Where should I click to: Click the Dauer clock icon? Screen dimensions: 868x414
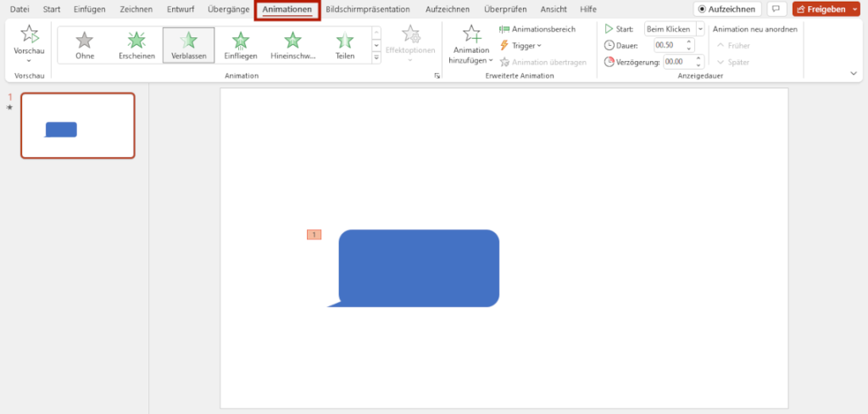[609, 46]
